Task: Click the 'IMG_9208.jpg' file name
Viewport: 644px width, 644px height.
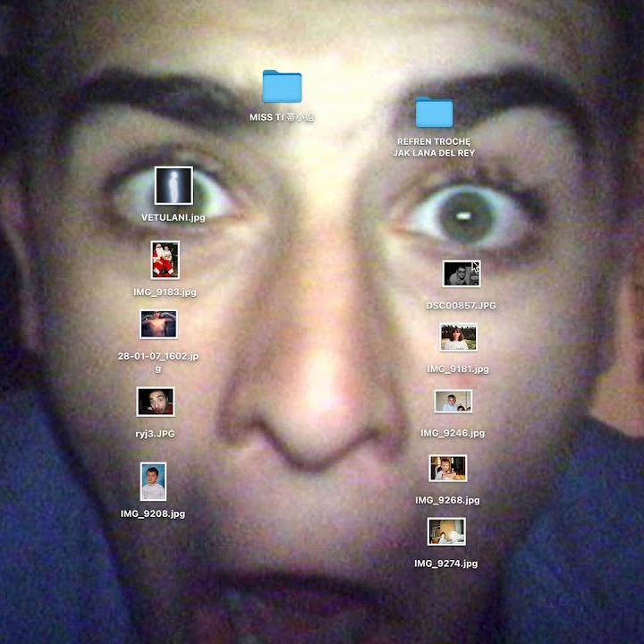Action: point(153,513)
